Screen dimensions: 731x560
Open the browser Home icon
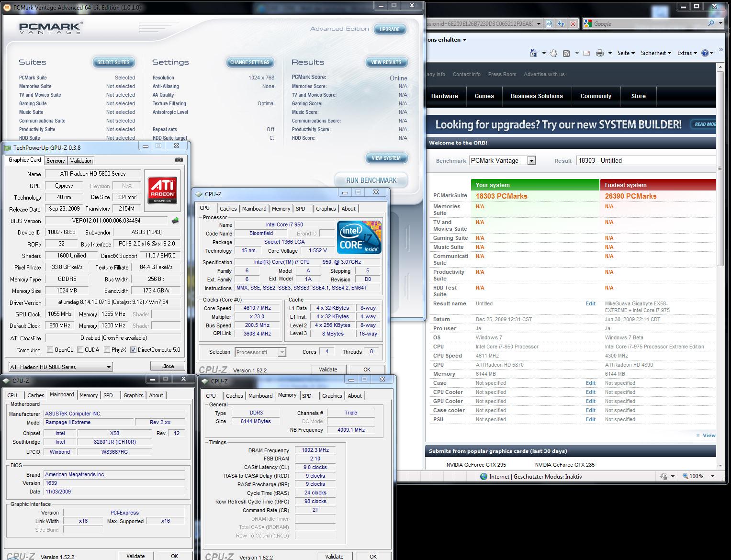click(x=534, y=53)
